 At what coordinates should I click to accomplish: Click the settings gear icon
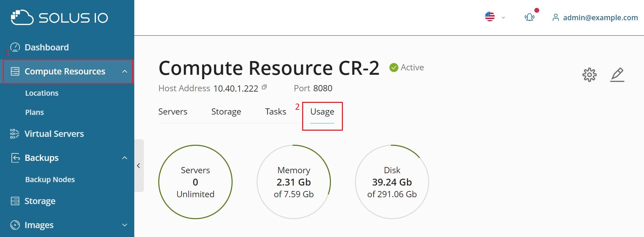(x=589, y=75)
